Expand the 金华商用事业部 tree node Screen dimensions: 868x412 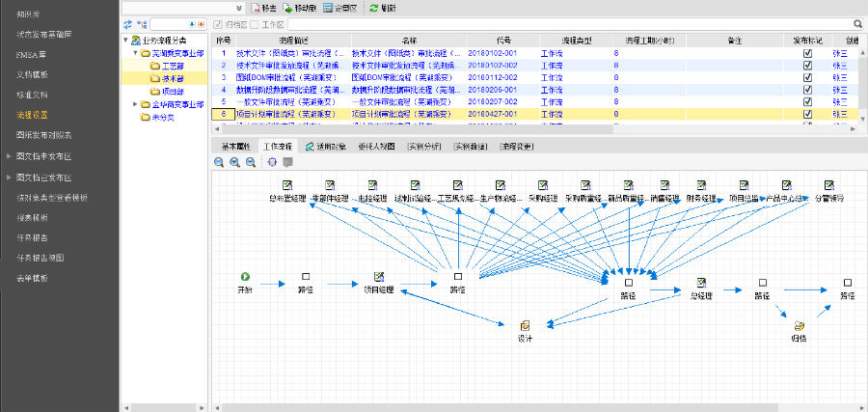(134, 104)
